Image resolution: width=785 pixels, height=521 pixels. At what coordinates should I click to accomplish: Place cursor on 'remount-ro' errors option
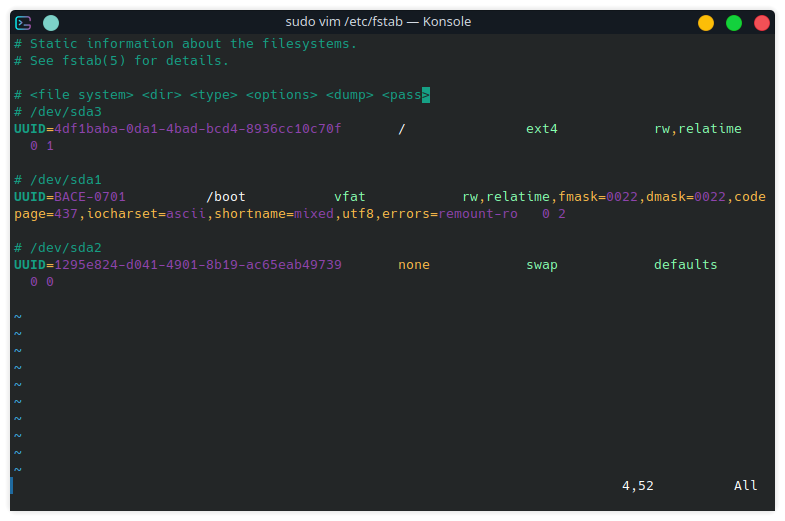[x=478, y=214]
